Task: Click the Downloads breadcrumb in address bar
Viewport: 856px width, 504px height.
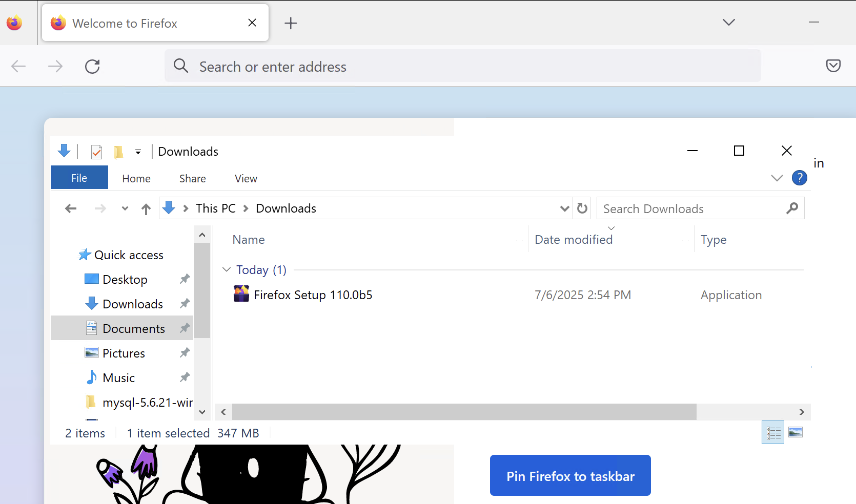Action: (x=286, y=208)
